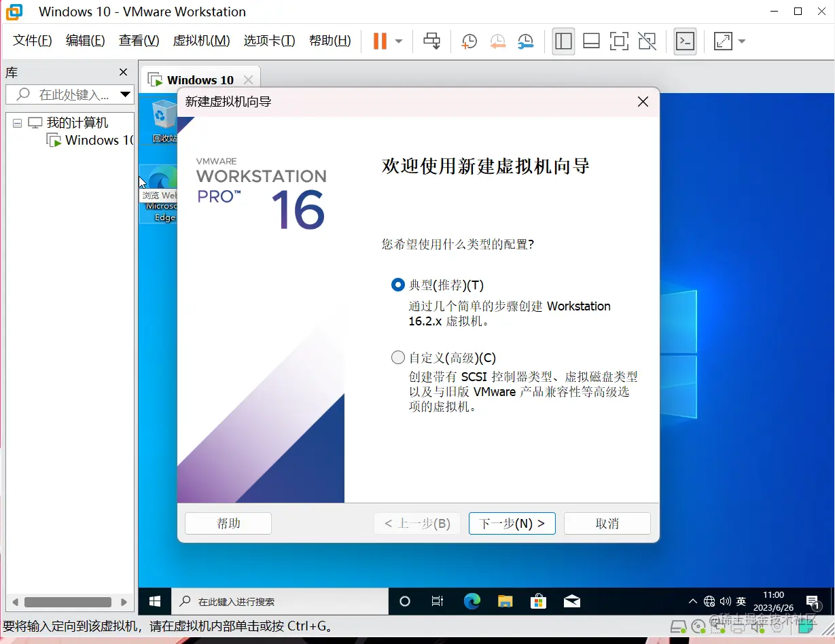The image size is (835, 644).
Task: Enter full screen mode icon
Action: [619, 41]
